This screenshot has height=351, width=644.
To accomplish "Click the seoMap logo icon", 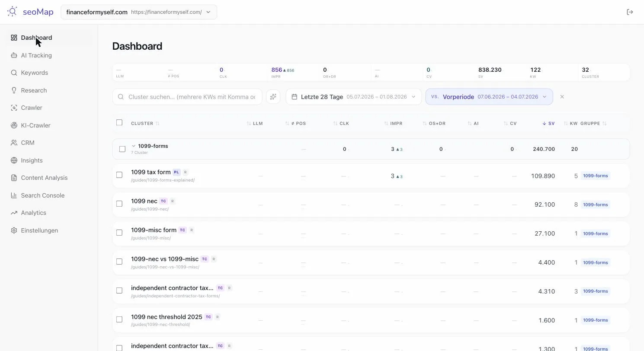I will pyautogui.click(x=13, y=12).
